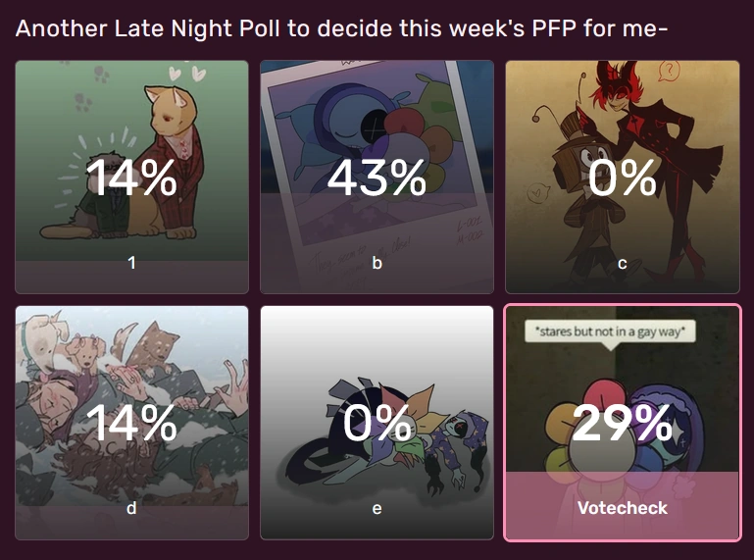754x560 pixels.
Task: Click the 0% result on option c
Action: pyautogui.click(x=622, y=178)
